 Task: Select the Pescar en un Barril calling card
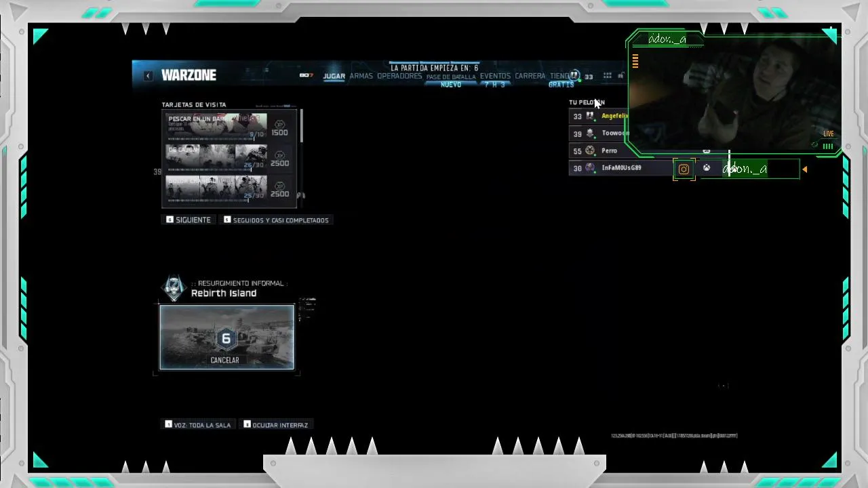point(216,126)
